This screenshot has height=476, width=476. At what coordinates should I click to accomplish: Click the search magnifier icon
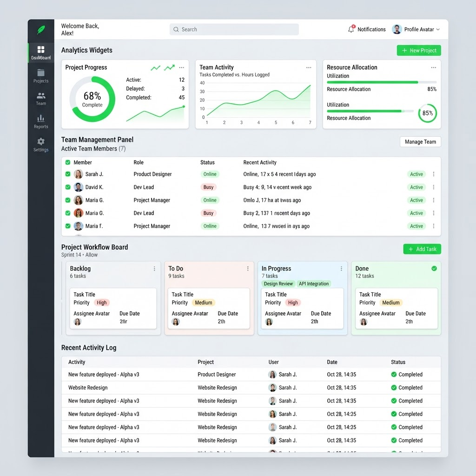176,29
